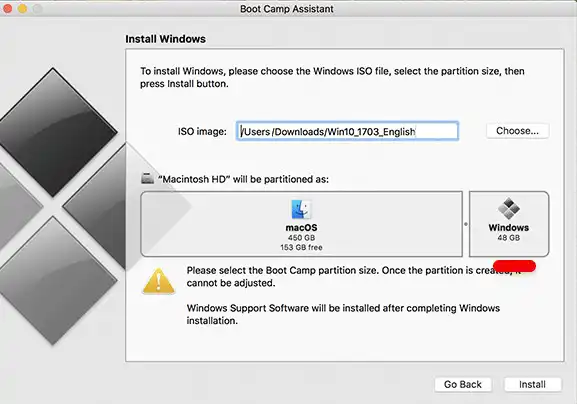The image size is (577, 404).
Task: Click the yellow warning triangle icon
Action: [158, 281]
